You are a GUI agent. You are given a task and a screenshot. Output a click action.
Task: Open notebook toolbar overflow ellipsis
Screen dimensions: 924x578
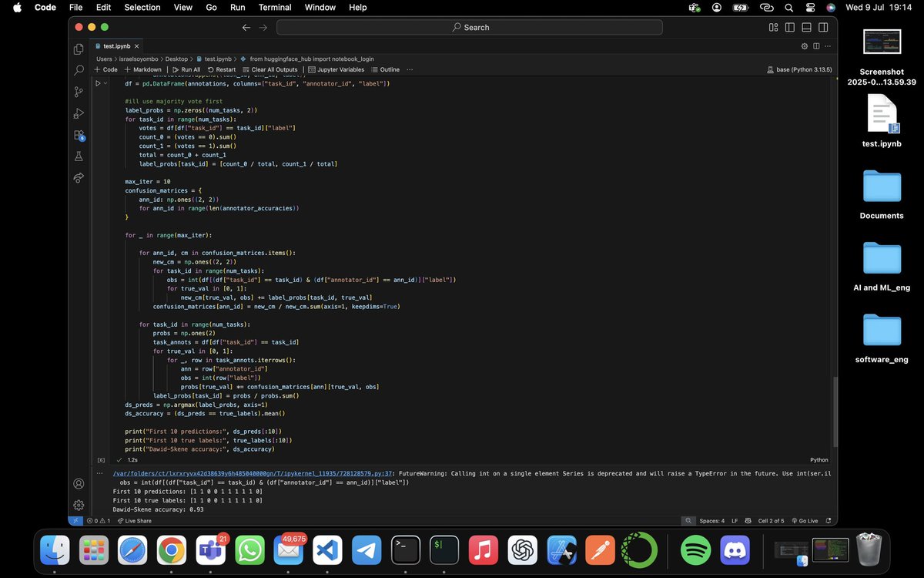(x=410, y=69)
